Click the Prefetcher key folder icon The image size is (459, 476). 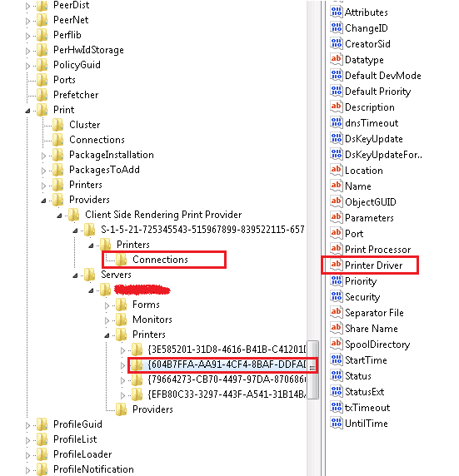click(42, 95)
